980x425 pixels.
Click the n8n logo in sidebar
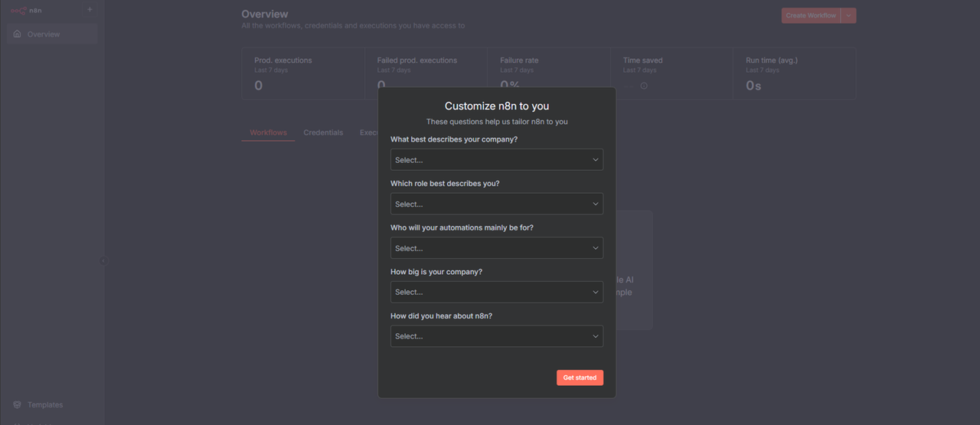[x=26, y=11]
